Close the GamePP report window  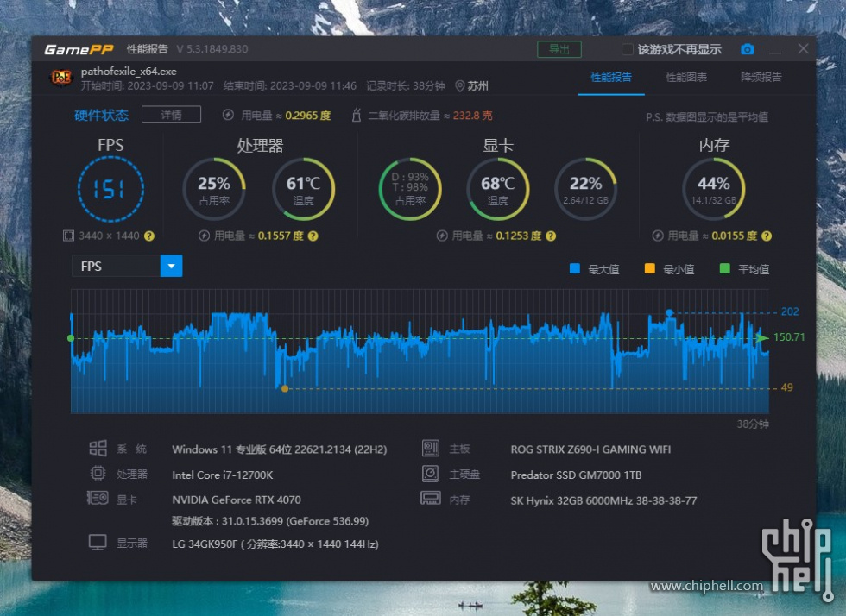click(804, 49)
